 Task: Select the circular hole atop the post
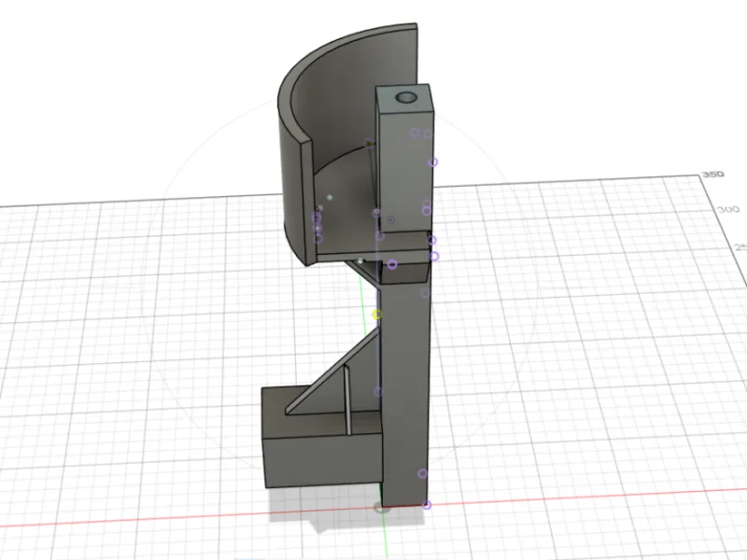coord(406,98)
